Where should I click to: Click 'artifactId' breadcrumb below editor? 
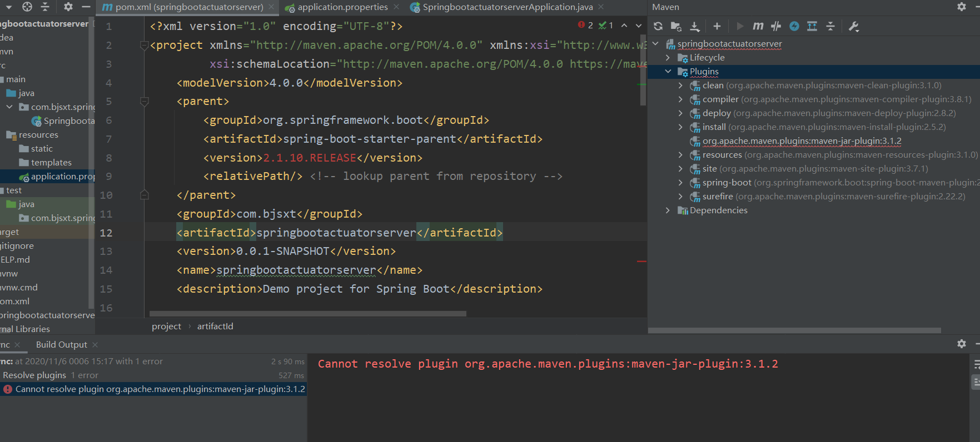(215, 327)
